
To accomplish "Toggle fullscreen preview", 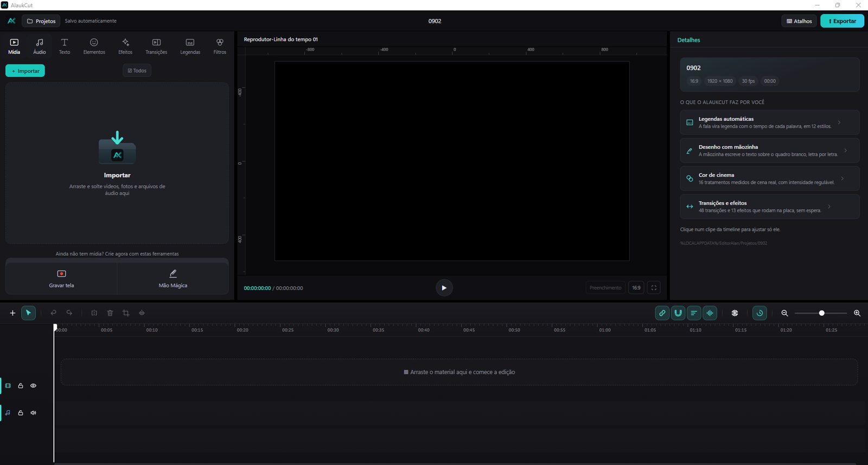I will click(x=654, y=288).
